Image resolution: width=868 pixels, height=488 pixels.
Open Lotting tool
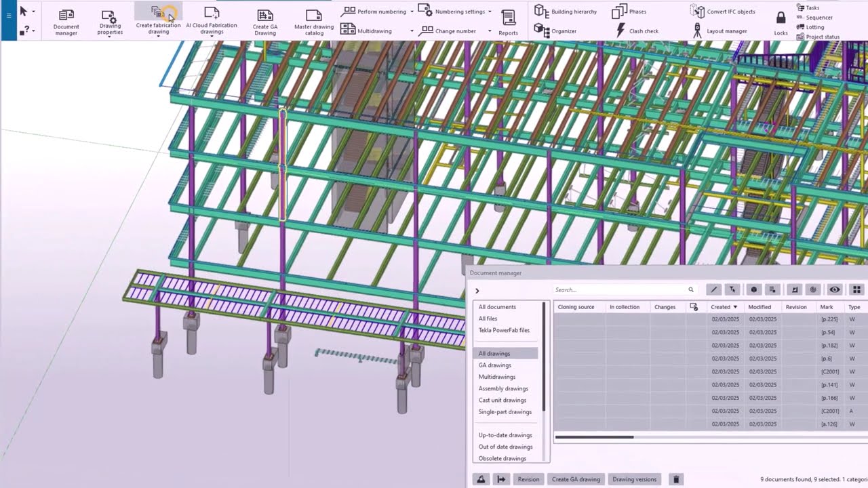click(810, 27)
